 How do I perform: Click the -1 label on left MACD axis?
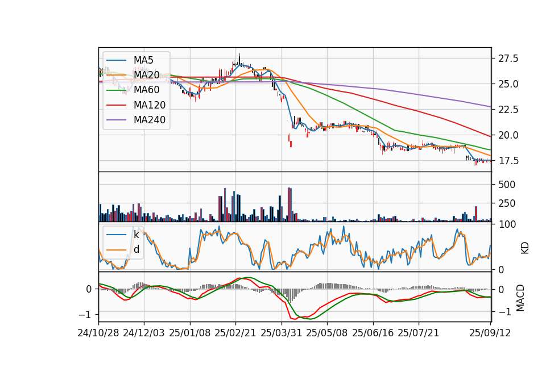[85, 314]
